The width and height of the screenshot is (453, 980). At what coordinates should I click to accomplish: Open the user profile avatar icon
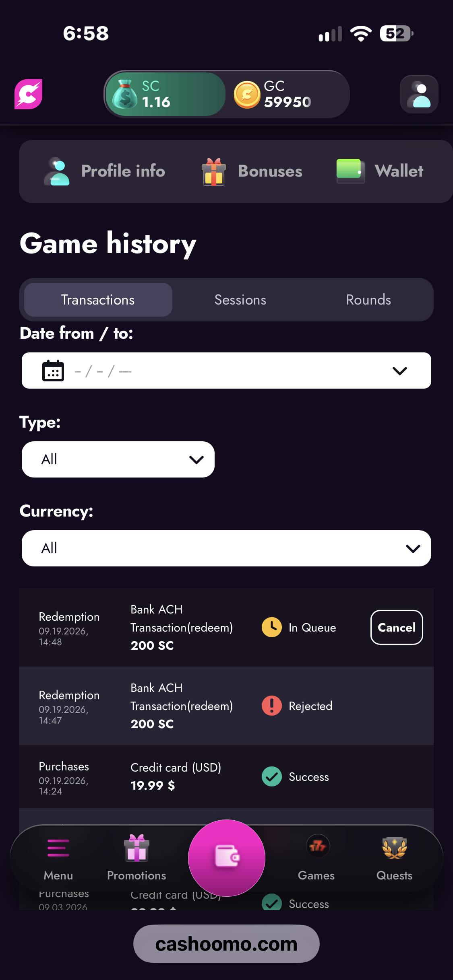[x=419, y=94]
